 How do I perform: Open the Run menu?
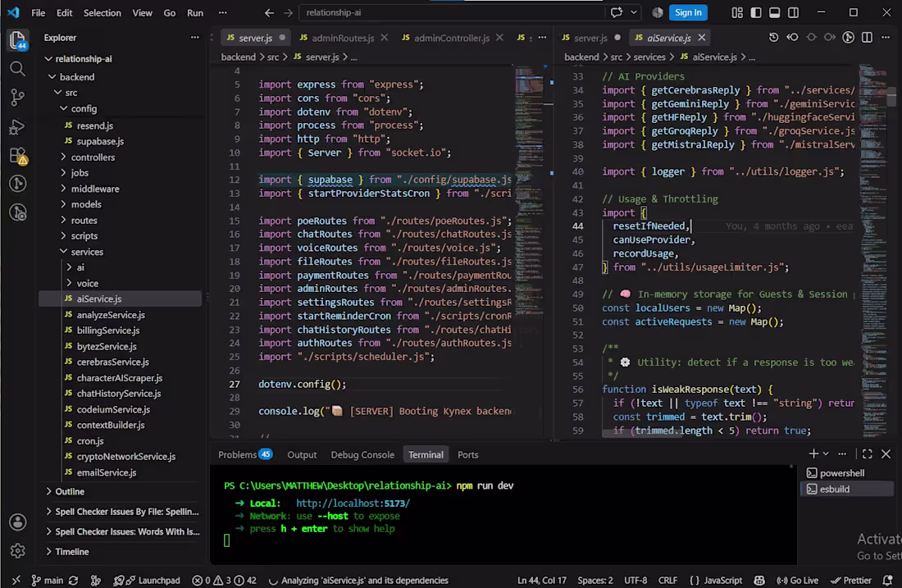pos(195,12)
